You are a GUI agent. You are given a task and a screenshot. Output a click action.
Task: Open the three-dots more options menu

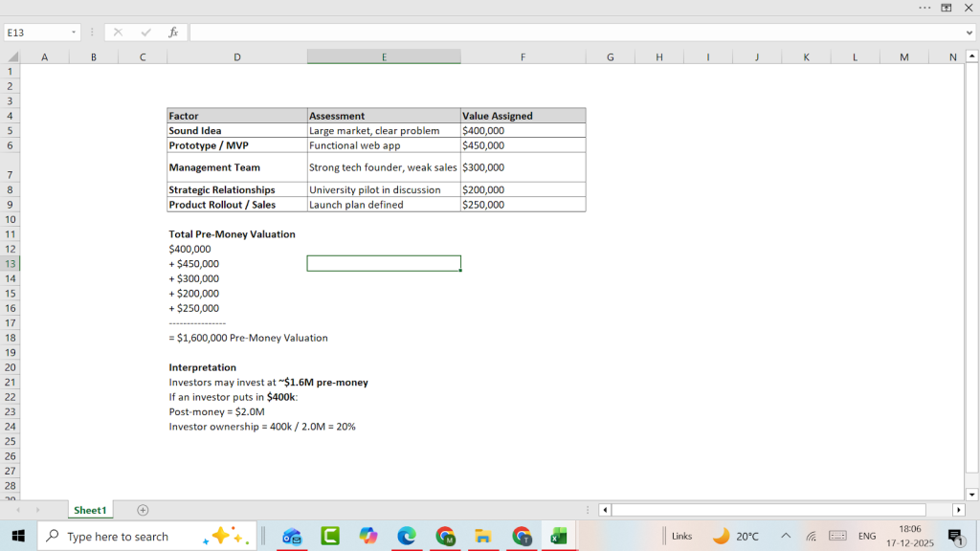tap(924, 8)
